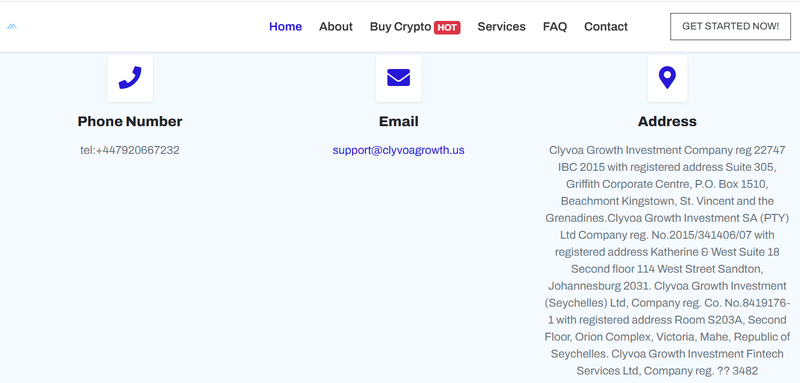Click the phone handset icon
Image resolution: width=800 pixels, height=383 pixels.
(x=130, y=78)
